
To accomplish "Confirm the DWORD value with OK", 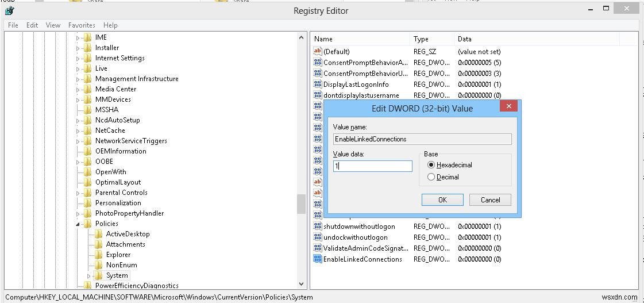I will click(442, 200).
